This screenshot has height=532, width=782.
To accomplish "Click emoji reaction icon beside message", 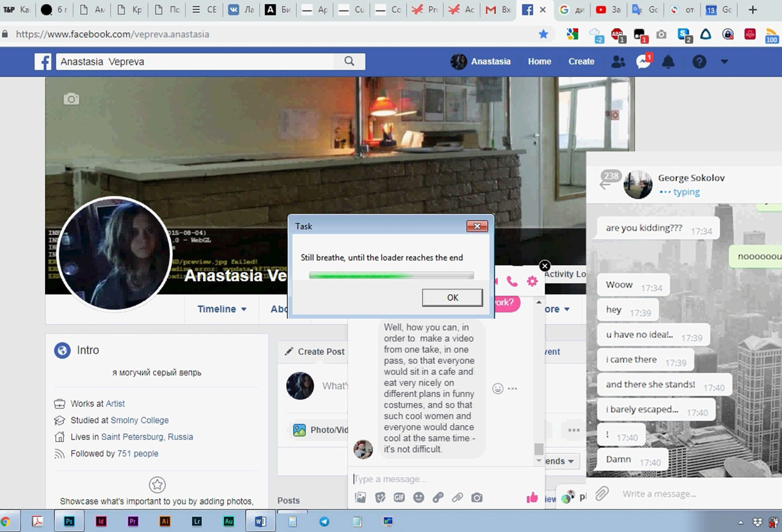I will click(497, 389).
